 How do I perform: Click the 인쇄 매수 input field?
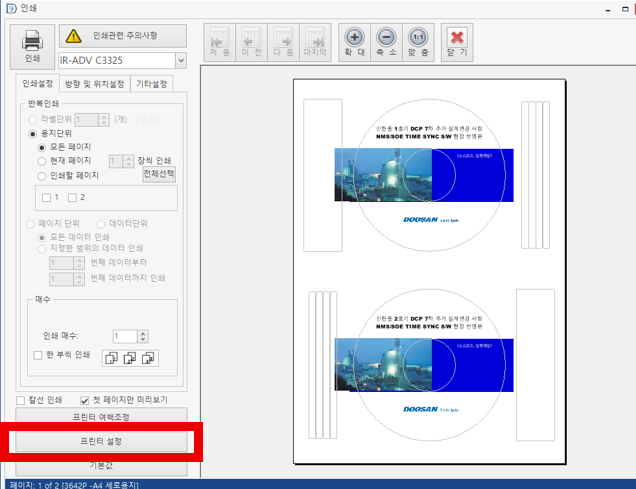(124, 337)
